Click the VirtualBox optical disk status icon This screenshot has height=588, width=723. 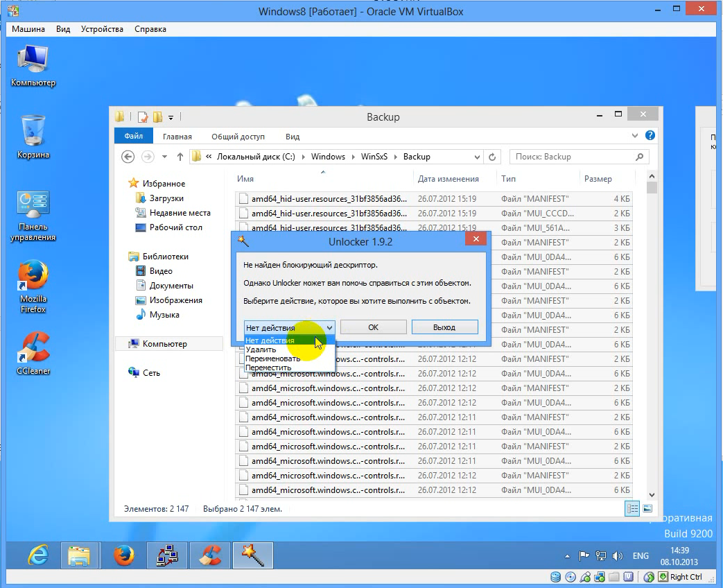(570, 577)
